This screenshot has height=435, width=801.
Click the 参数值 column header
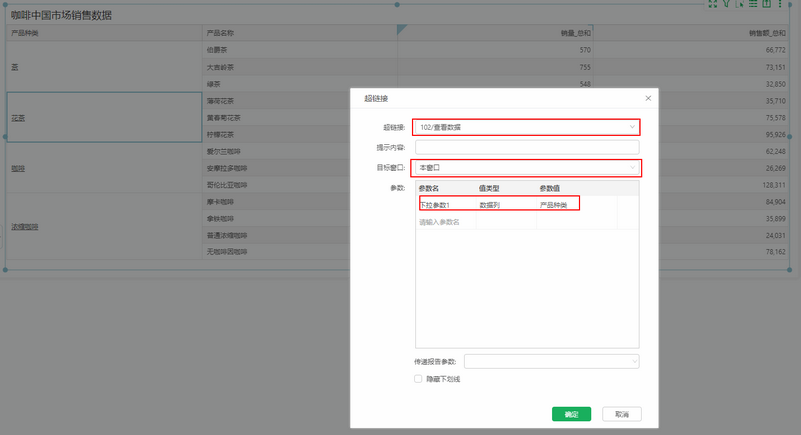(x=550, y=188)
